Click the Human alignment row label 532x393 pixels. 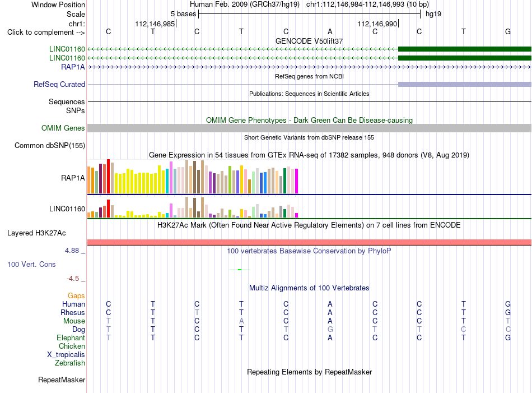click(73, 304)
